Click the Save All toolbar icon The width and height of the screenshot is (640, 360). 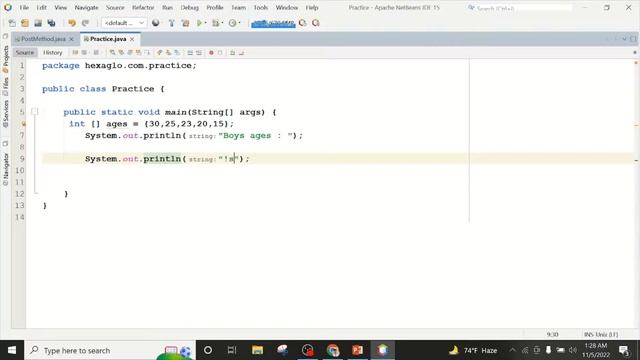tap(51, 23)
